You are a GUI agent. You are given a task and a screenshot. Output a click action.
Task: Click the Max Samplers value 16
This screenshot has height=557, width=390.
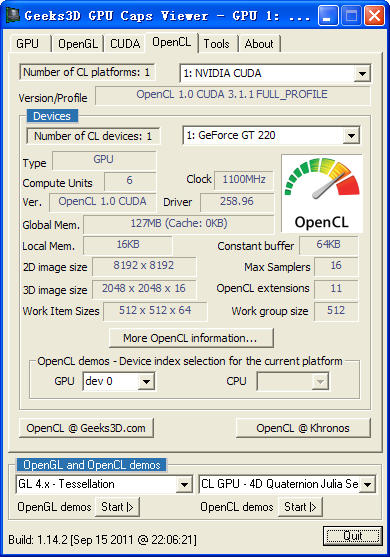click(336, 266)
